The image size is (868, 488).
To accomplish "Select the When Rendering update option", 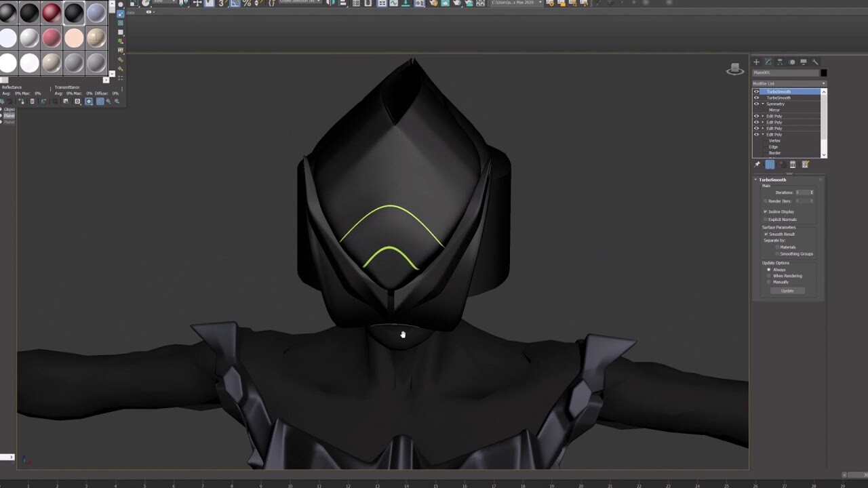I will tap(769, 276).
